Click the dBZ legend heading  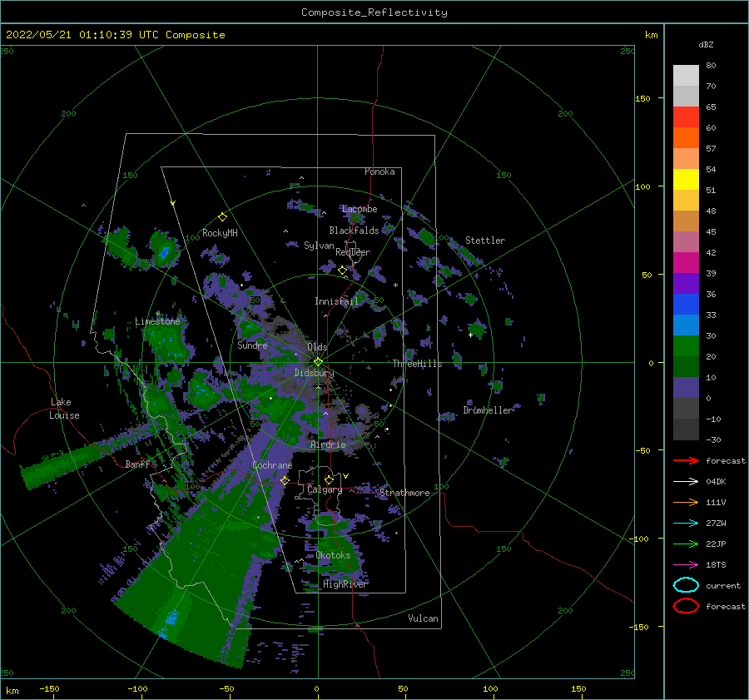click(x=706, y=44)
